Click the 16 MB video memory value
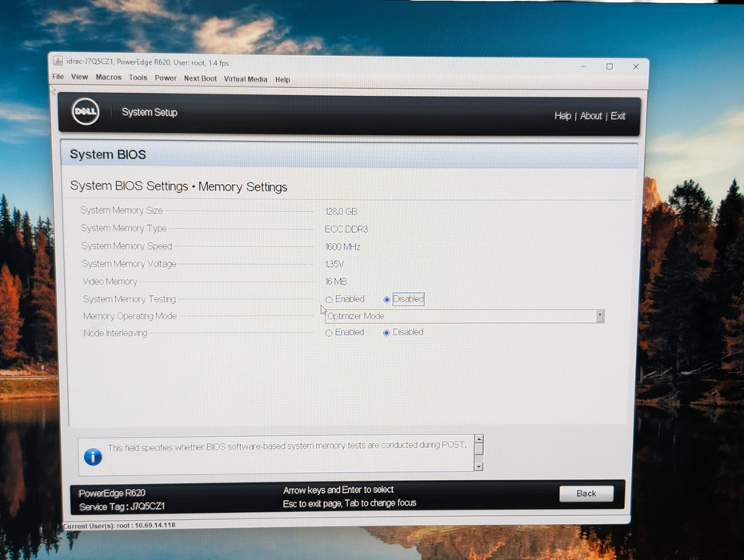This screenshot has height=560, width=744. coord(336,282)
